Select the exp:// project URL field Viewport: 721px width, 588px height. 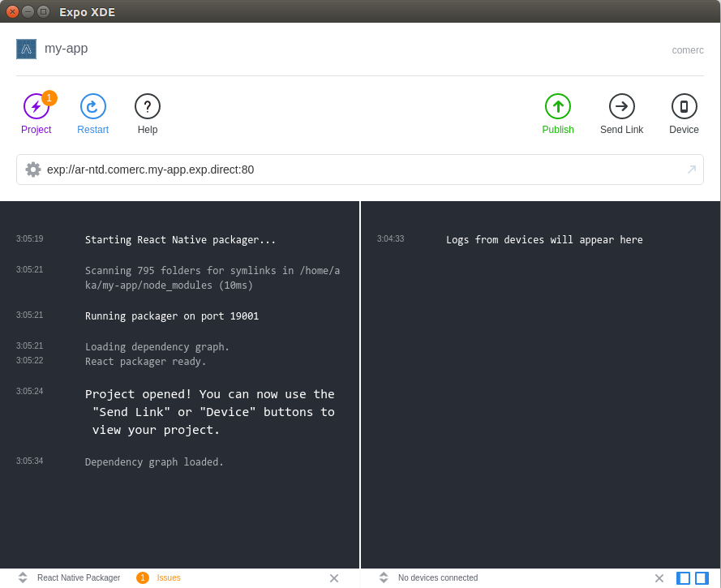360,170
